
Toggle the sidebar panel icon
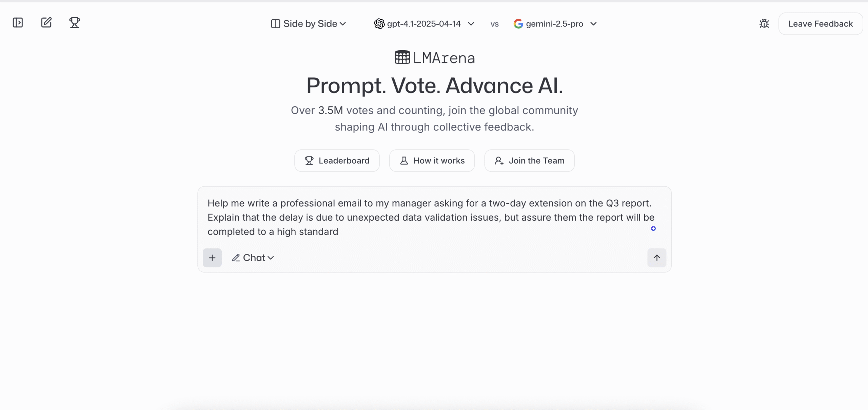click(x=18, y=23)
